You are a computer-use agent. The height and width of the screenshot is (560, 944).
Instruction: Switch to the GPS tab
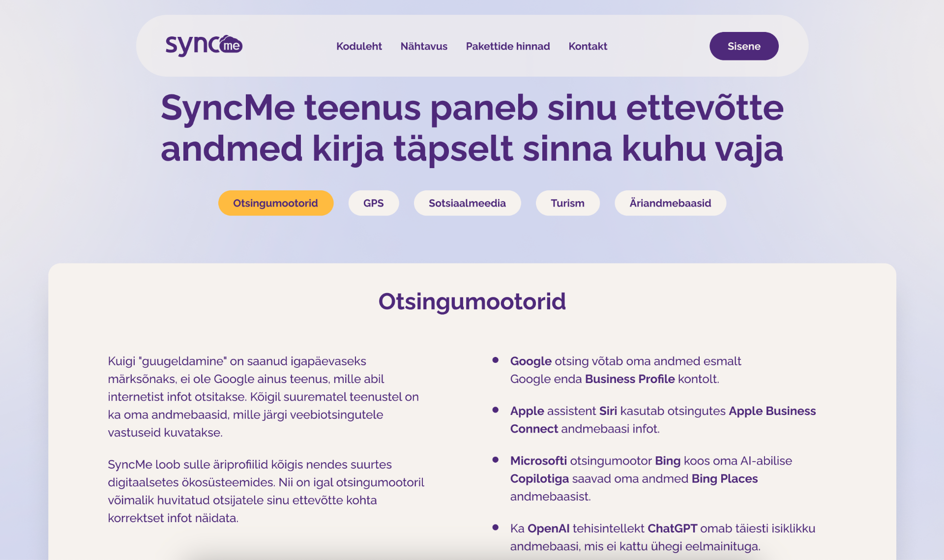(x=374, y=203)
